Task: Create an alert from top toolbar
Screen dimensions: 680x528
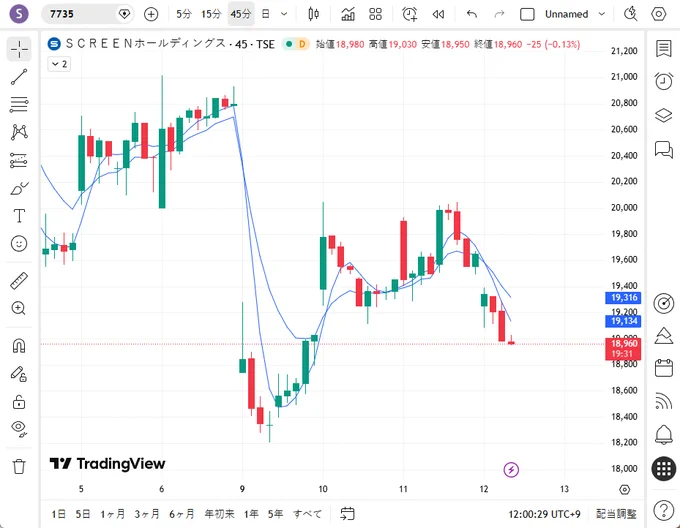Action: (x=409, y=14)
